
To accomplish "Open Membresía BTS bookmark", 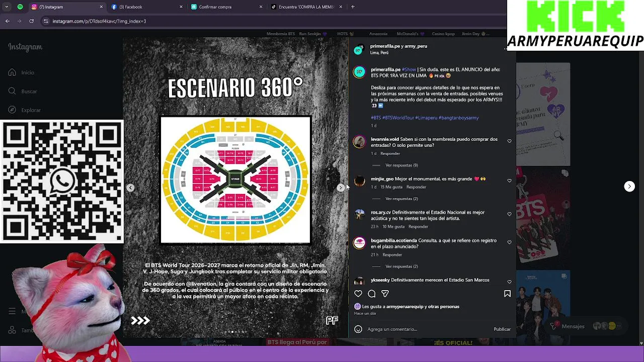I will coord(281,34).
